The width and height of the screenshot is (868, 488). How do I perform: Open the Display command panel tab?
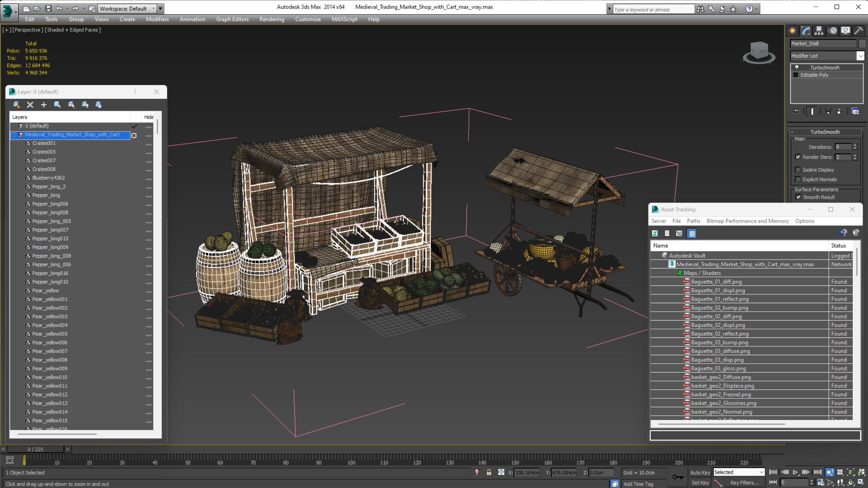point(845,31)
